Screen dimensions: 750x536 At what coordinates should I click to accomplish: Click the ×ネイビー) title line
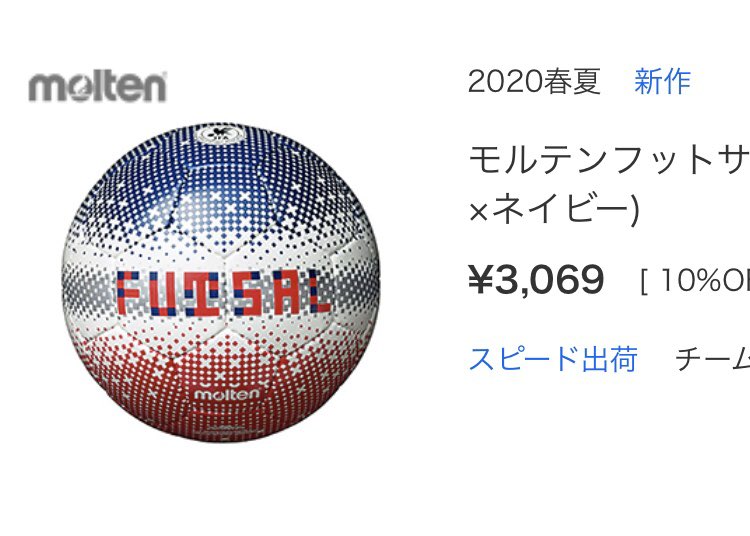coord(554,210)
